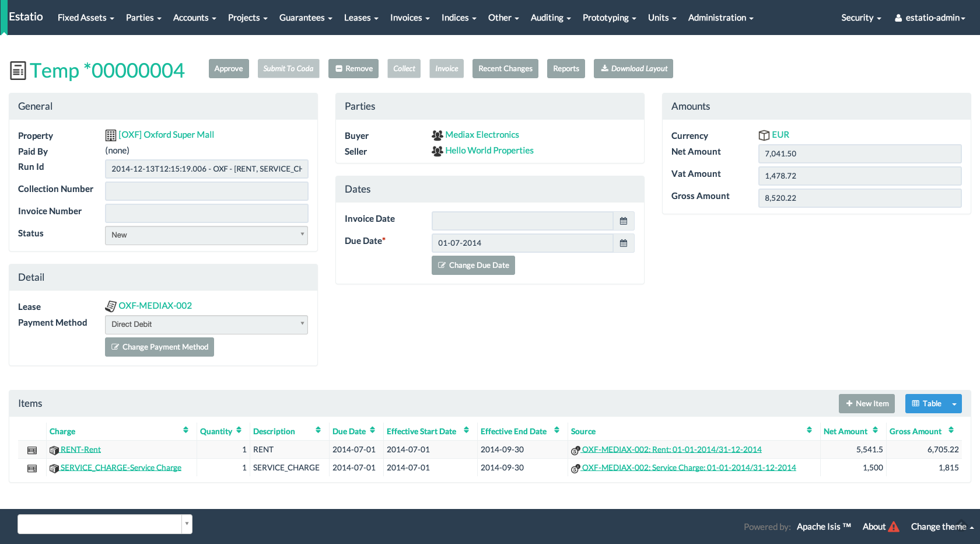
Task: Click the Oxford Super Mall property icon
Action: tap(111, 135)
